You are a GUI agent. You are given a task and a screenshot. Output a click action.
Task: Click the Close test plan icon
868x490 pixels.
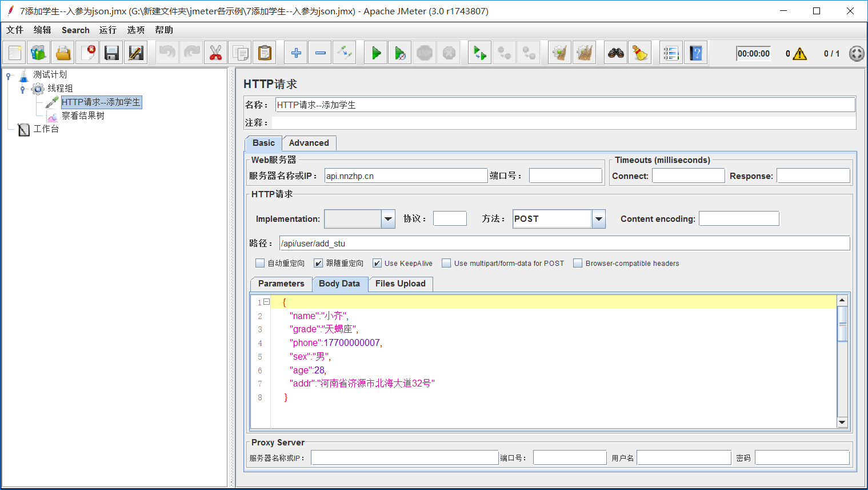pos(88,53)
